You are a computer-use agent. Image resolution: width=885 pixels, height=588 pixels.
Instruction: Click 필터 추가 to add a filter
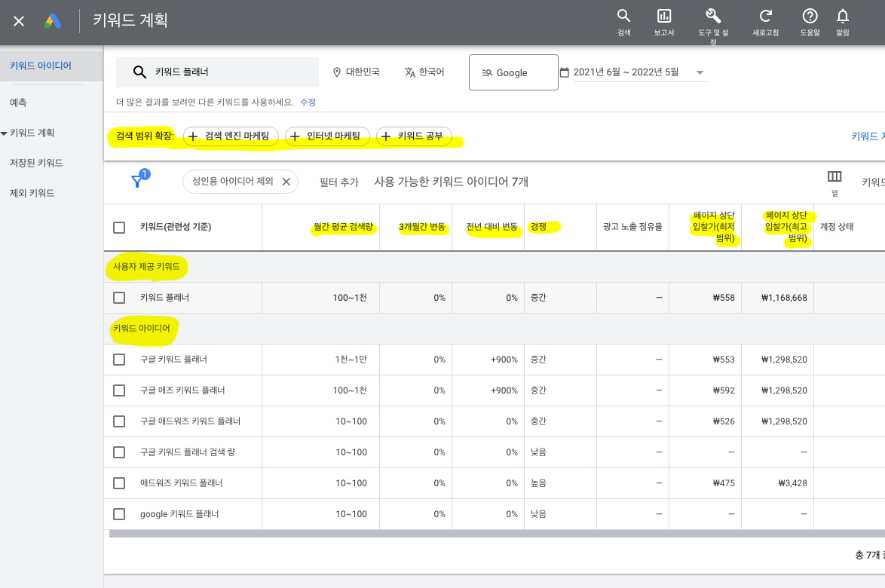[338, 182]
